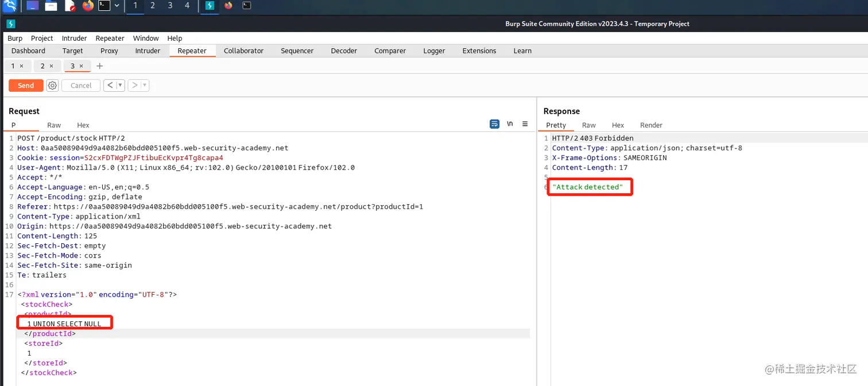Image resolution: width=868 pixels, height=386 pixels.
Task: Click the 'Attack detected' response body text
Action: click(587, 187)
